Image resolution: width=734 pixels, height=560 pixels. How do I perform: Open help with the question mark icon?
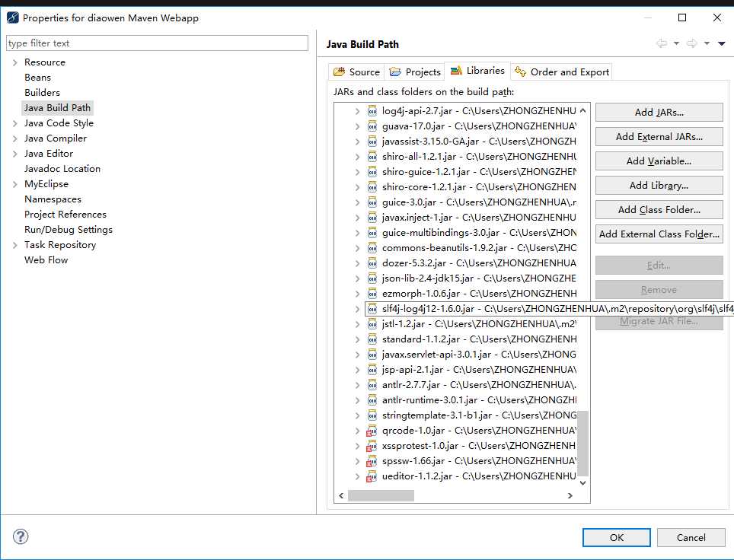(x=21, y=536)
